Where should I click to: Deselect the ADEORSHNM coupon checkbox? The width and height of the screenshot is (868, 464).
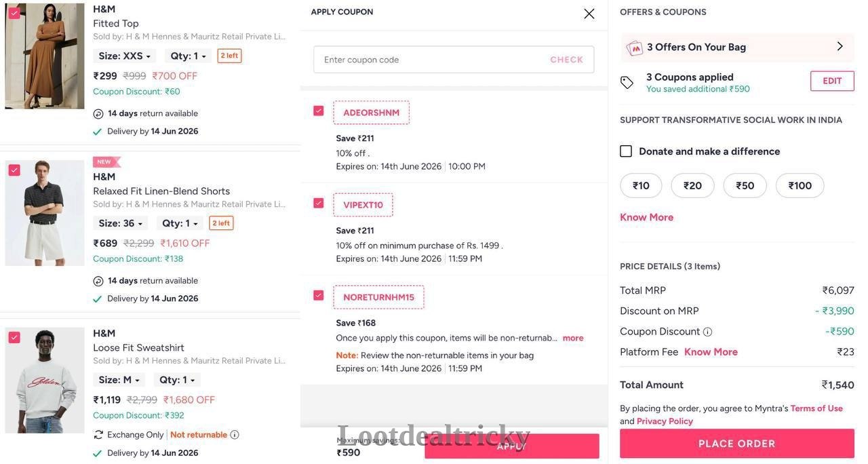coord(319,111)
